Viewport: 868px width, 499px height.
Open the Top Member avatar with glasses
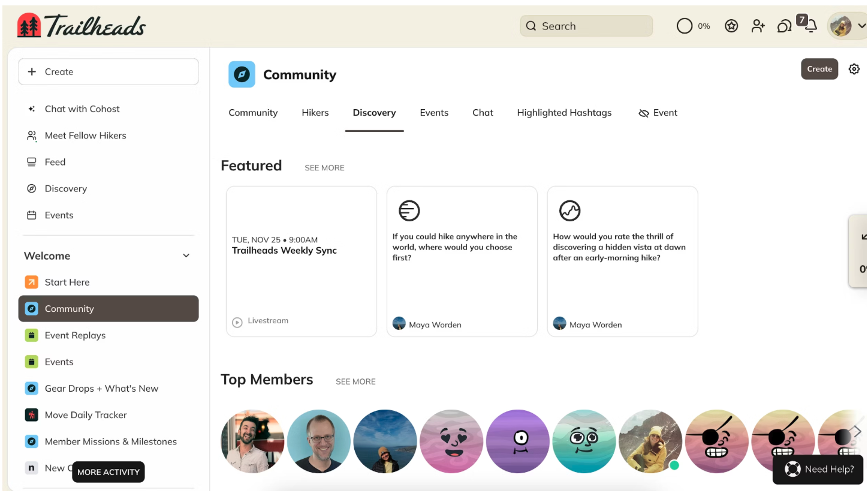point(319,441)
